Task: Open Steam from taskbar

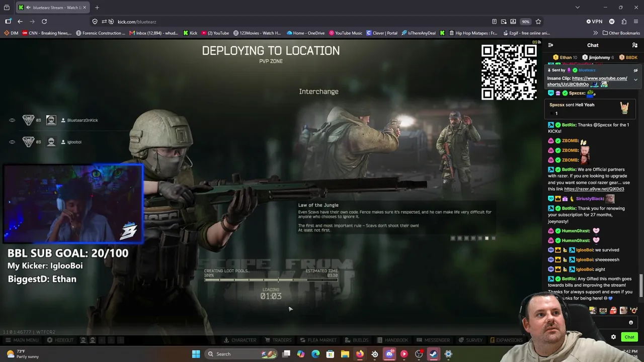Action: tap(433, 354)
